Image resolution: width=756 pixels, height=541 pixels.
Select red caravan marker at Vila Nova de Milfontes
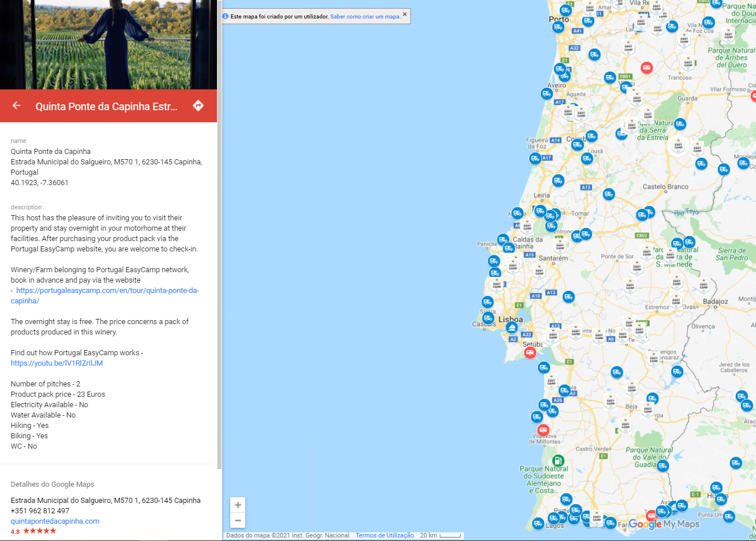[543, 430]
